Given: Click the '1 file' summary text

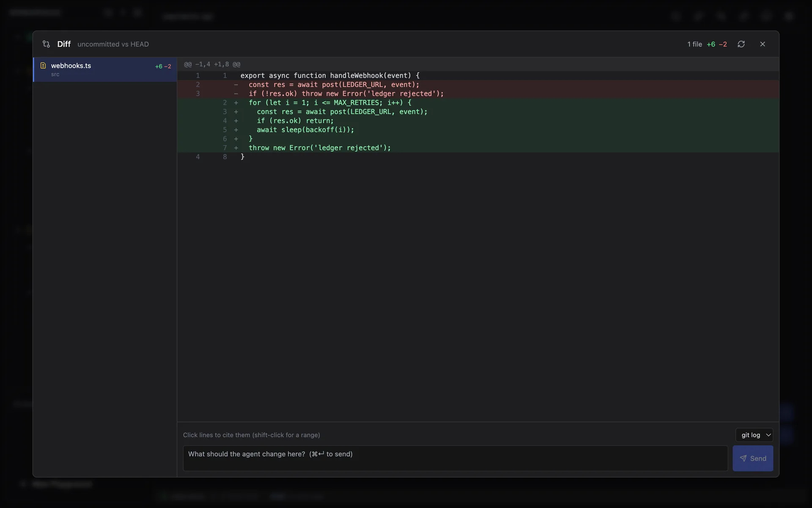Looking at the screenshot, I should pos(694,44).
